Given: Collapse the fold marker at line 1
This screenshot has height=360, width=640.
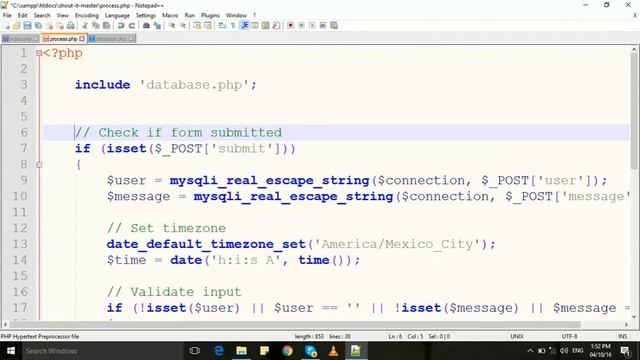Looking at the screenshot, I should click(x=39, y=53).
